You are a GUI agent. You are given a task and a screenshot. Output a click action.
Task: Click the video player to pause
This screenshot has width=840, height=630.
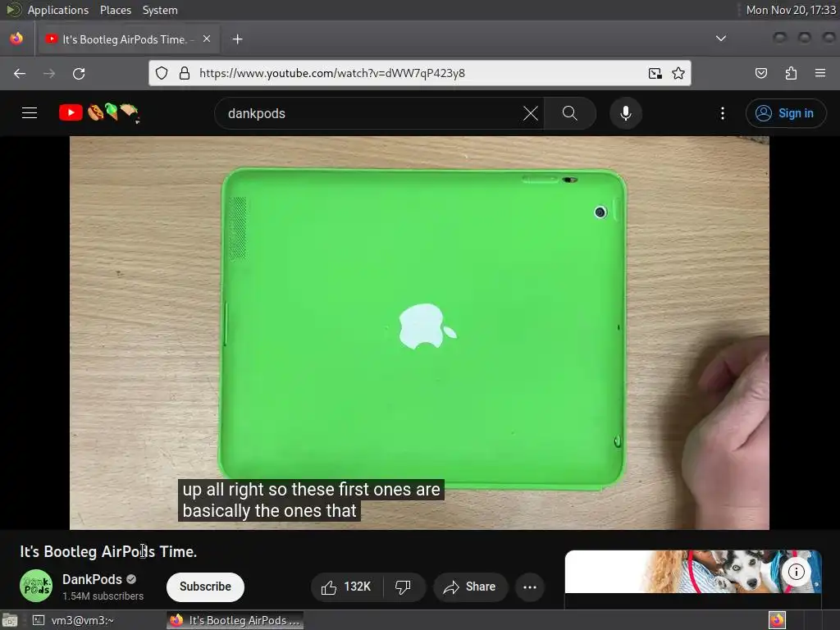click(x=419, y=333)
